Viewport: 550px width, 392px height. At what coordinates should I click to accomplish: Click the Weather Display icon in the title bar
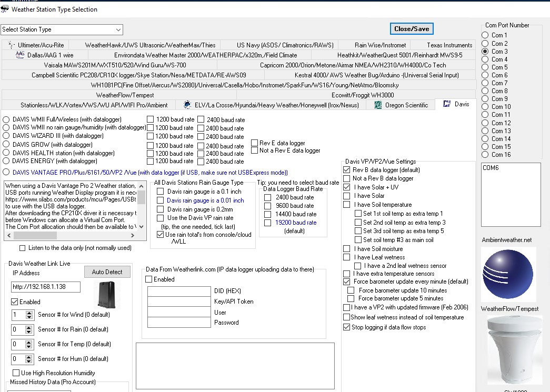coord(5,9)
